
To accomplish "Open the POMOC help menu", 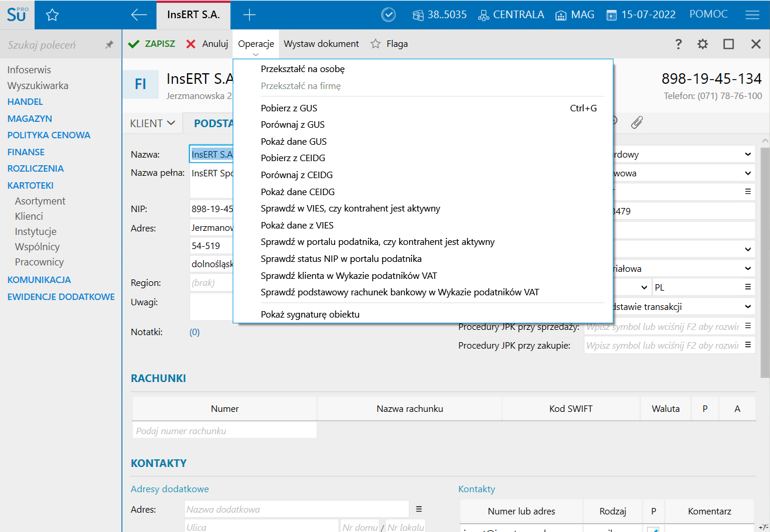I will (x=708, y=15).
